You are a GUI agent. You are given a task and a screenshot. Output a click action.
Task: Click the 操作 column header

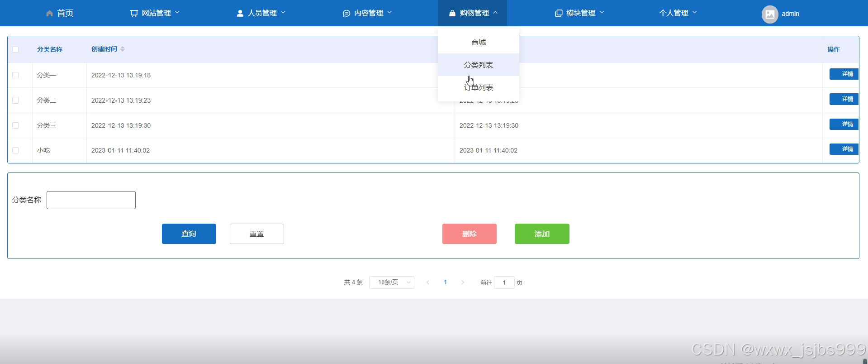(834, 49)
